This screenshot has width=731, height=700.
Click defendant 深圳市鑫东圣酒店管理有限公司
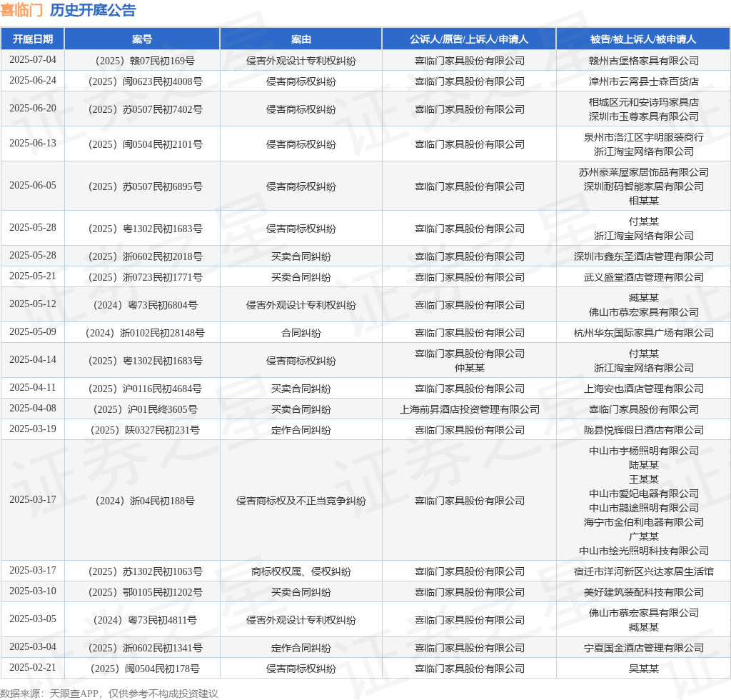(644, 256)
